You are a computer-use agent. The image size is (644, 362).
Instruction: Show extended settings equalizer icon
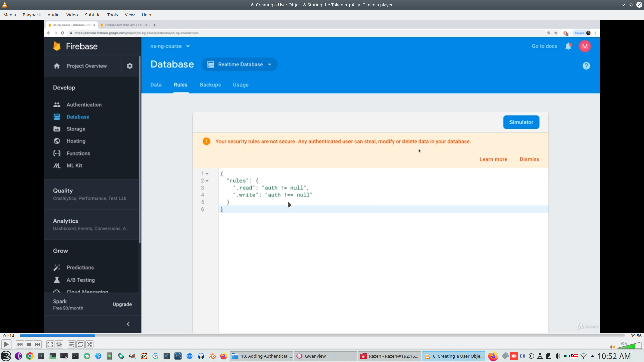59,344
